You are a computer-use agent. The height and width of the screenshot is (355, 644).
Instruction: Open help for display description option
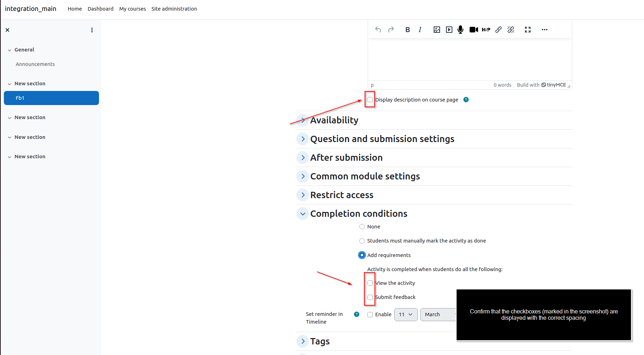(466, 100)
